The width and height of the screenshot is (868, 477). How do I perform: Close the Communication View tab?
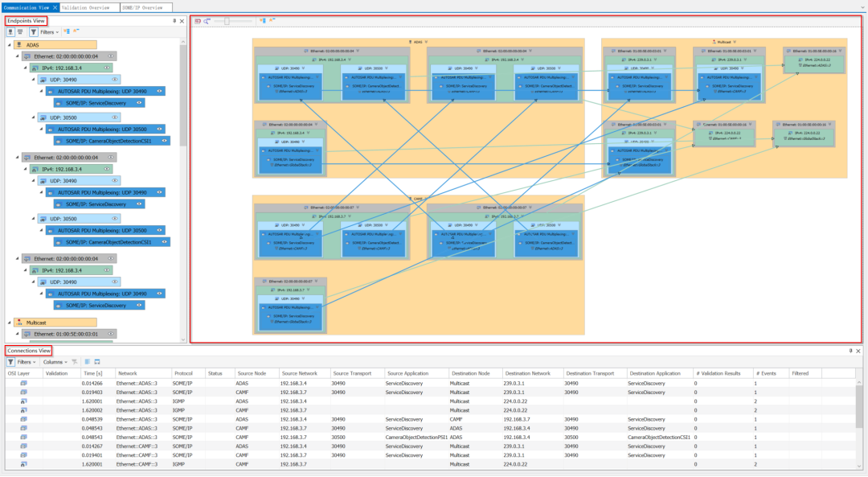[55, 8]
